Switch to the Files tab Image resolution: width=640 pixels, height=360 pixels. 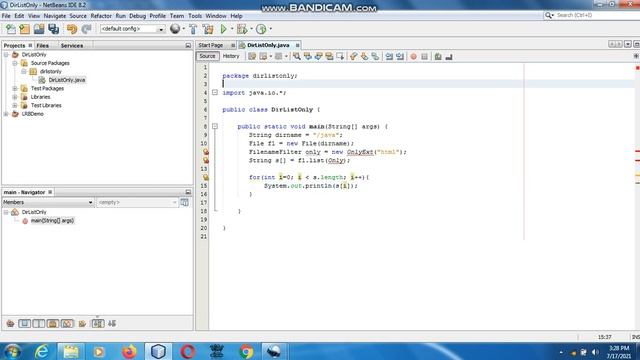point(42,46)
